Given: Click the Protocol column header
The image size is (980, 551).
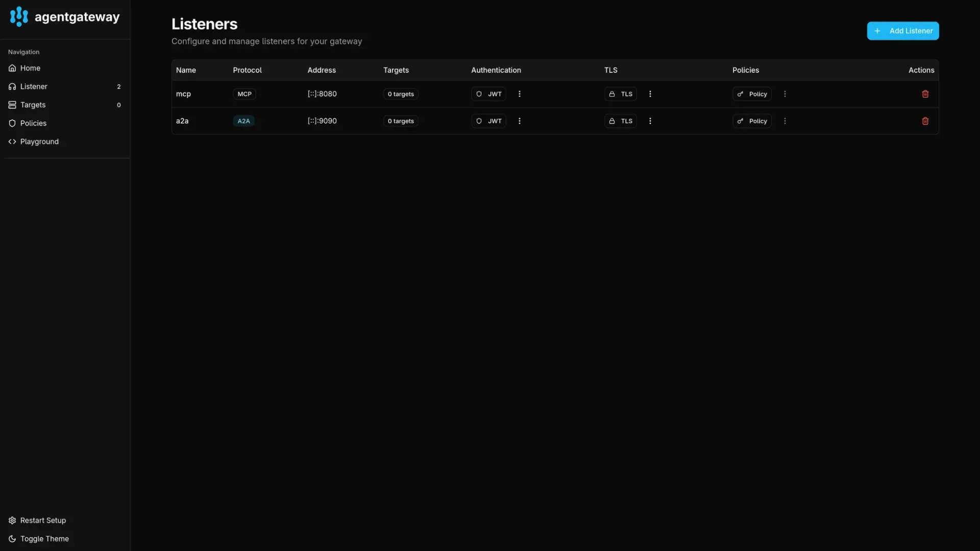Looking at the screenshot, I should coord(247,70).
